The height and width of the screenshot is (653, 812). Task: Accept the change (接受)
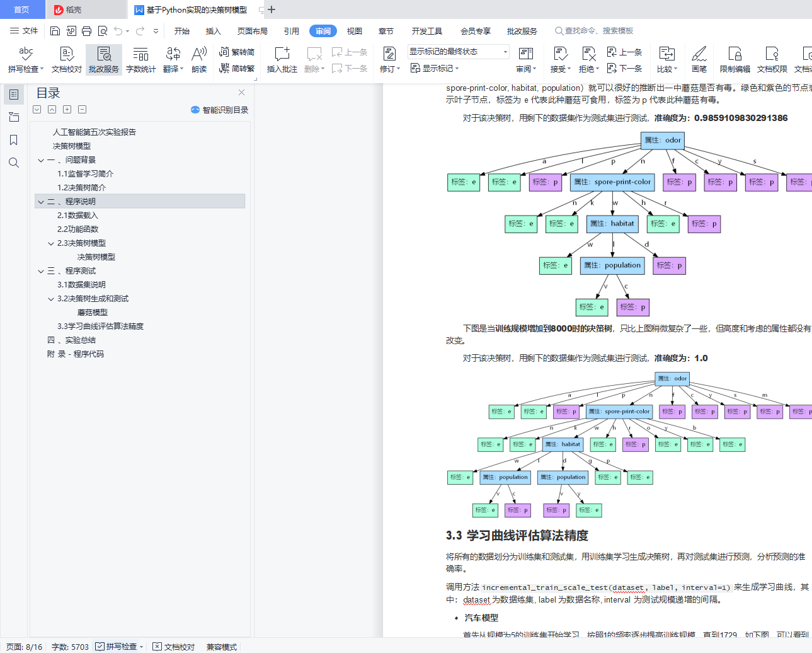[560, 60]
